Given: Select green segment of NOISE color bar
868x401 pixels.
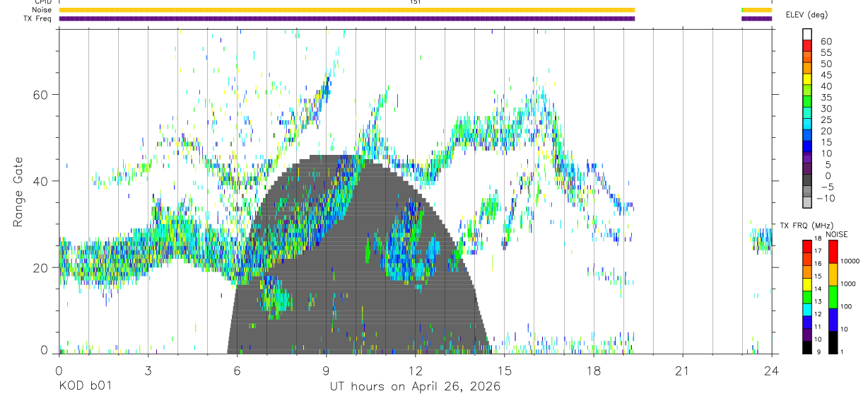Looking at the screenshot, I should tap(833, 296).
